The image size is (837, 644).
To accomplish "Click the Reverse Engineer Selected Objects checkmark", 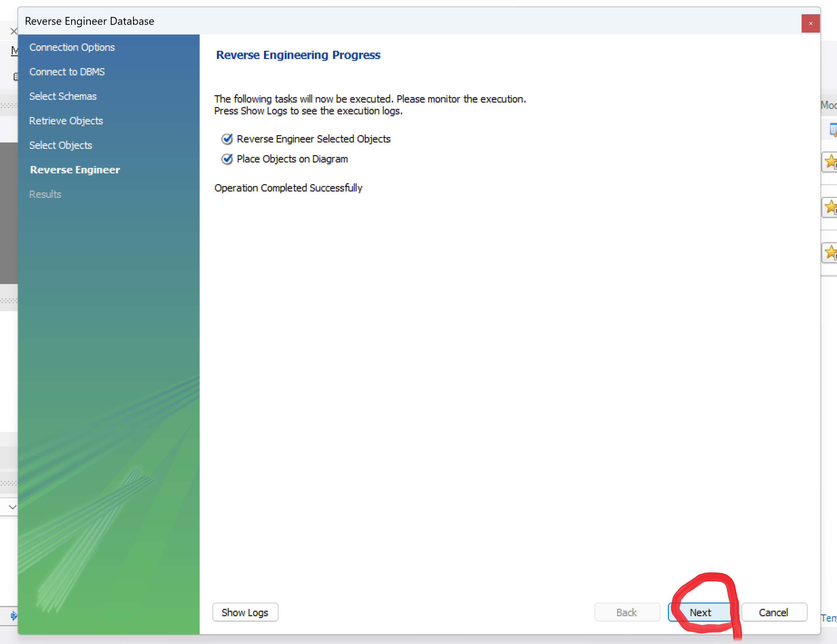I will (x=227, y=139).
